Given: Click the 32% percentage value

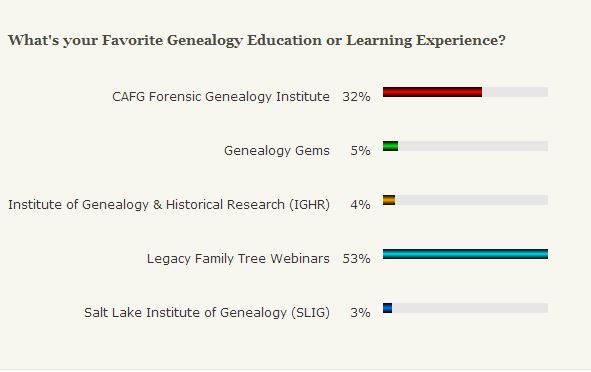Looking at the screenshot, I should (x=356, y=97).
